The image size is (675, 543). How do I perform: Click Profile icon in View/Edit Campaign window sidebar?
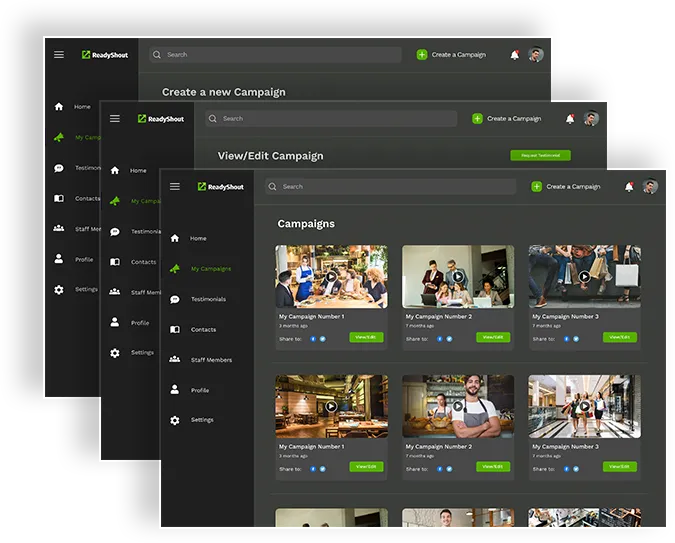coord(115,322)
